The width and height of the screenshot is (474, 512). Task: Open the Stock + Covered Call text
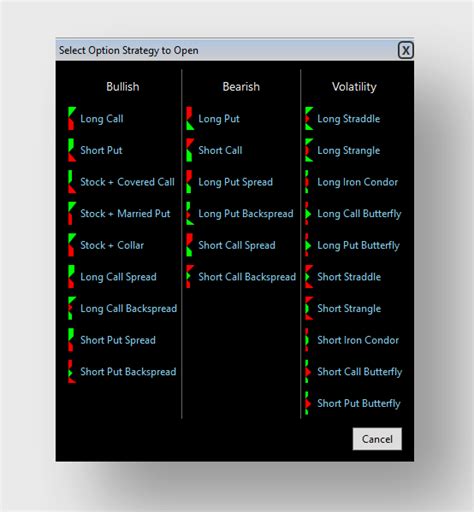tap(127, 182)
